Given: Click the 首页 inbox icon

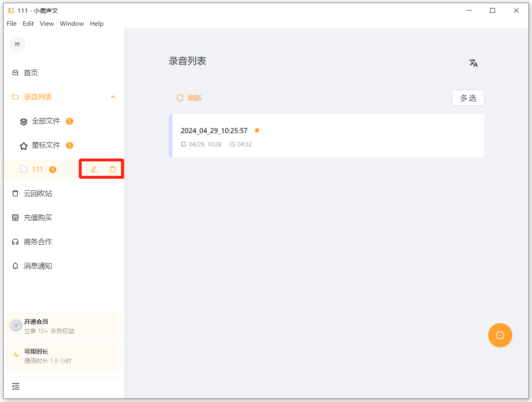Looking at the screenshot, I should pos(15,73).
